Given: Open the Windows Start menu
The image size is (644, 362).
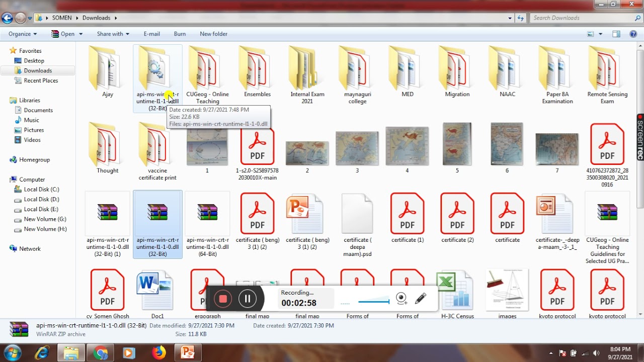Looking at the screenshot, I should click(x=12, y=352).
